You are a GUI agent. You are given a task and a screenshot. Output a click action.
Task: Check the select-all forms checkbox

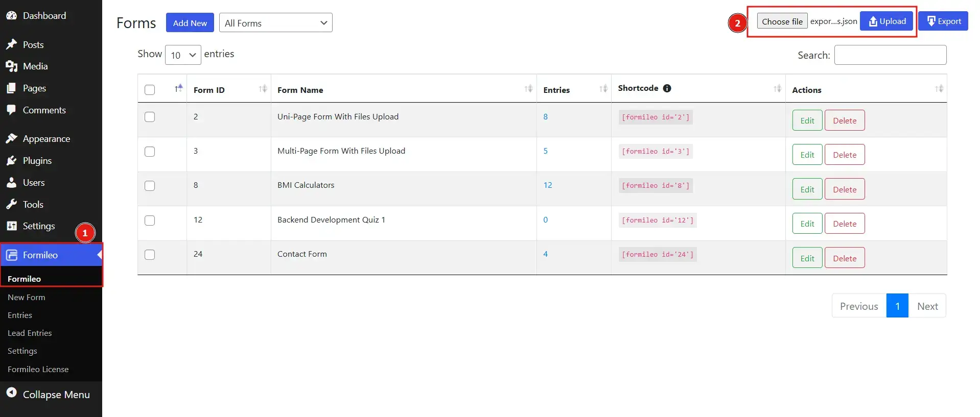[x=150, y=90]
